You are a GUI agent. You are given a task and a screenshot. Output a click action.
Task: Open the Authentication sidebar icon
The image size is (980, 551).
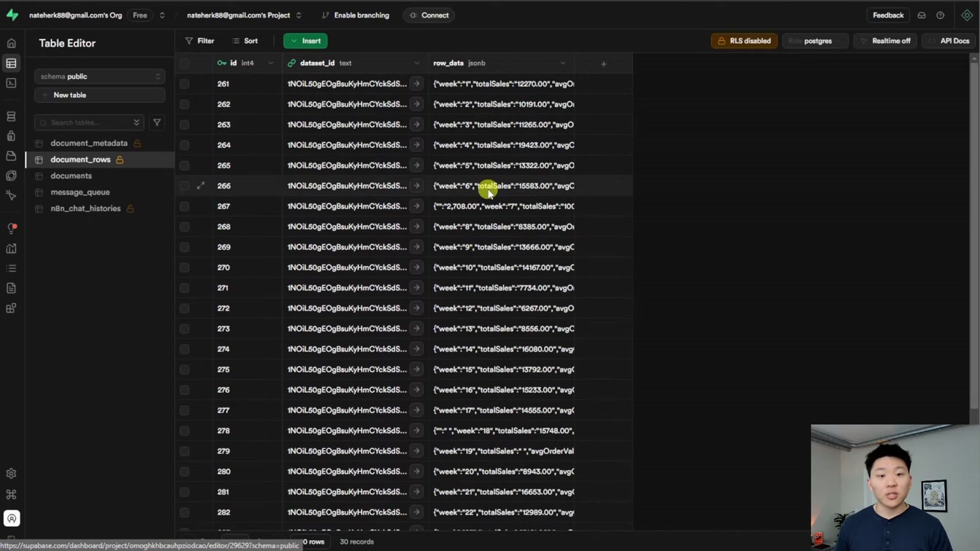pos(11,136)
